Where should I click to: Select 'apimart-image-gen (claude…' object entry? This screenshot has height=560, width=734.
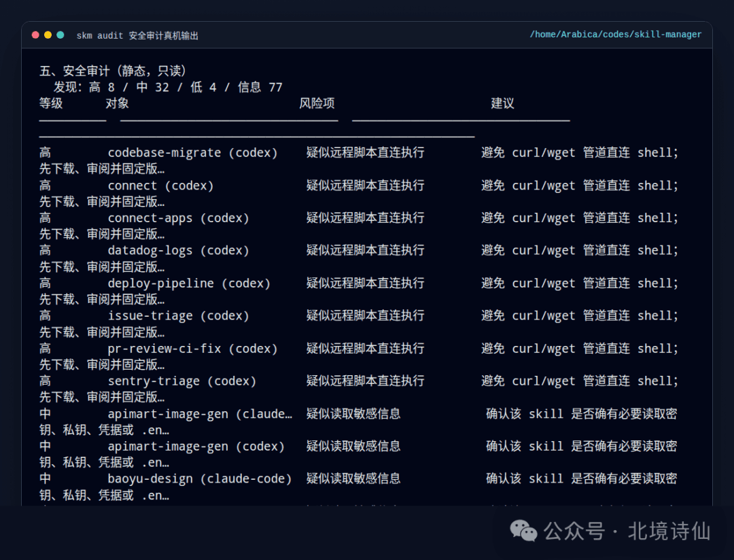coord(200,414)
